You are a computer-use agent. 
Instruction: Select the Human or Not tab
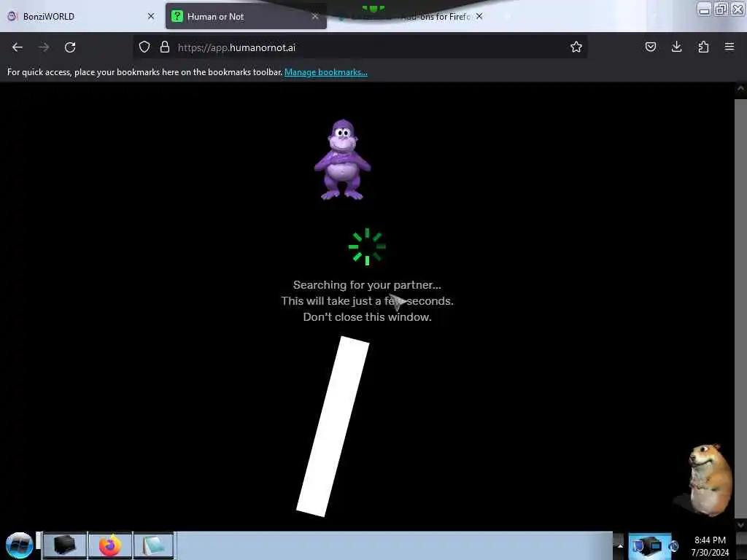pos(246,16)
